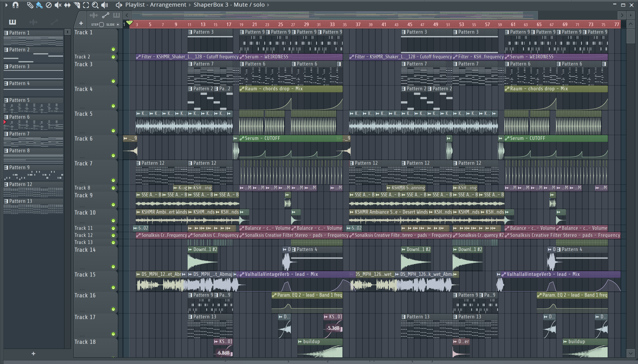
Task: Show audio clips in picker panel
Action: pos(33,22)
